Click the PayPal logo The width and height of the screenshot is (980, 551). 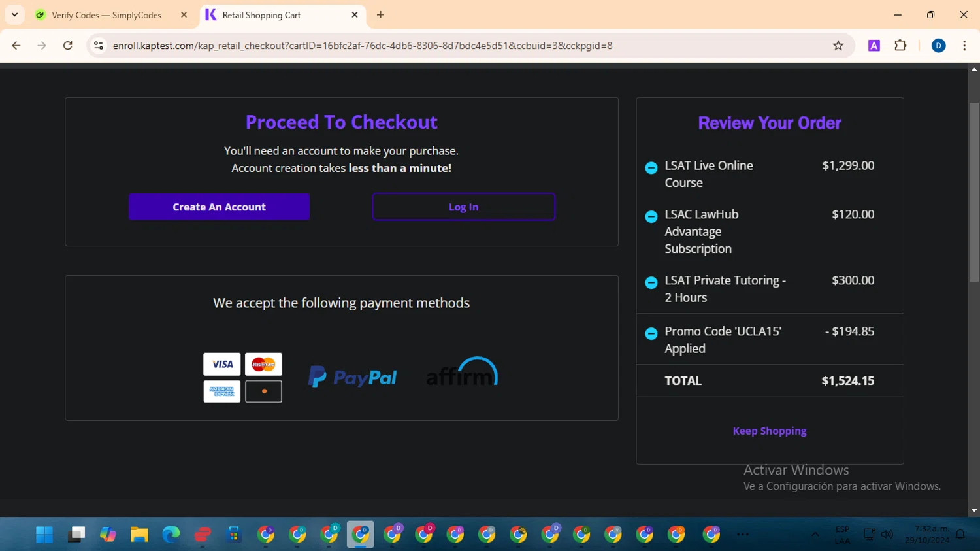(x=352, y=377)
